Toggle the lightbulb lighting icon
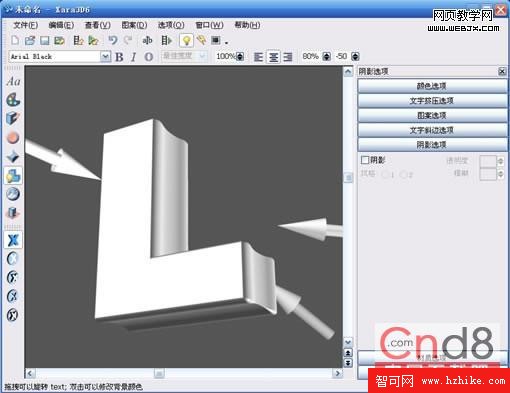The height and width of the screenshot is (393, 510). [186, 41]
